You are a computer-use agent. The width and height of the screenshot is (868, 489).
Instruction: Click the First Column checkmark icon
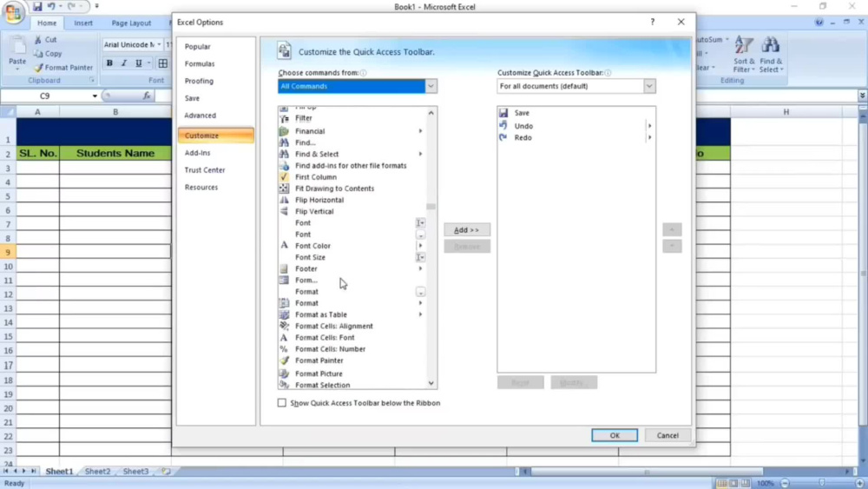[x=284, y=177]
